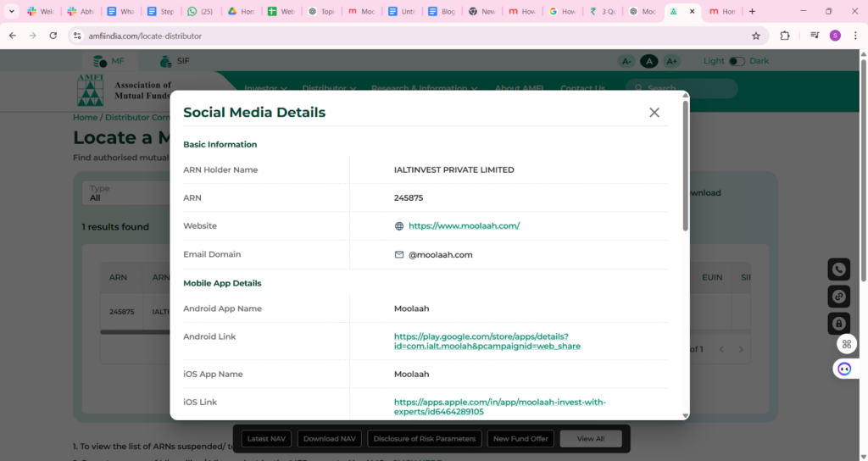The width and height of the screenshot is (868, 461).
Task: Click the envelope icon beside Email Domain
Action: point(399,254)
